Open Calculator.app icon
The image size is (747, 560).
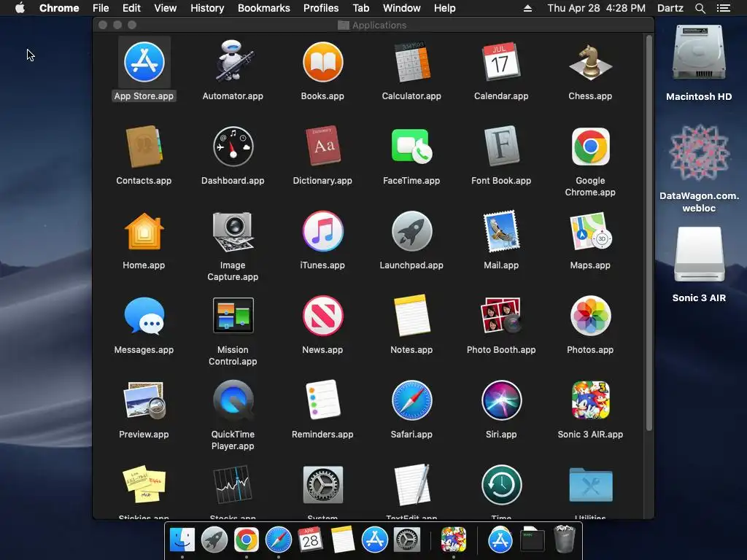coord(411,63)
